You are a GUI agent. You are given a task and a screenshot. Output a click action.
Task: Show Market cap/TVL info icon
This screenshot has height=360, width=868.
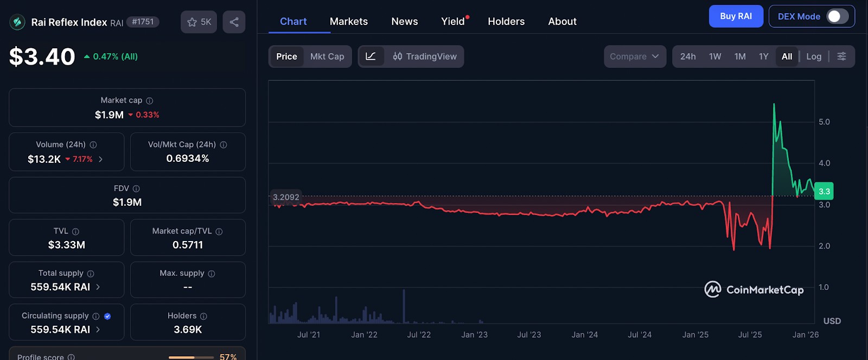[x=219, y=231]
